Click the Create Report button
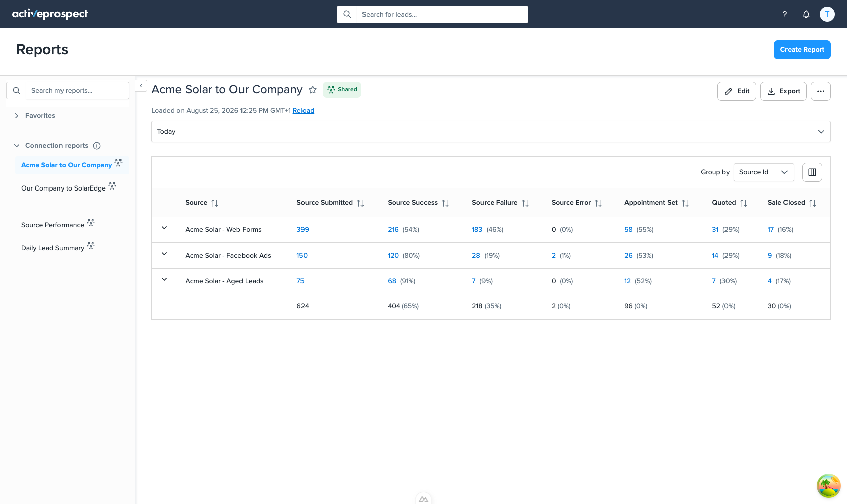Image resolution: width=847 pixels, height=504 pixels. (802, 50)
